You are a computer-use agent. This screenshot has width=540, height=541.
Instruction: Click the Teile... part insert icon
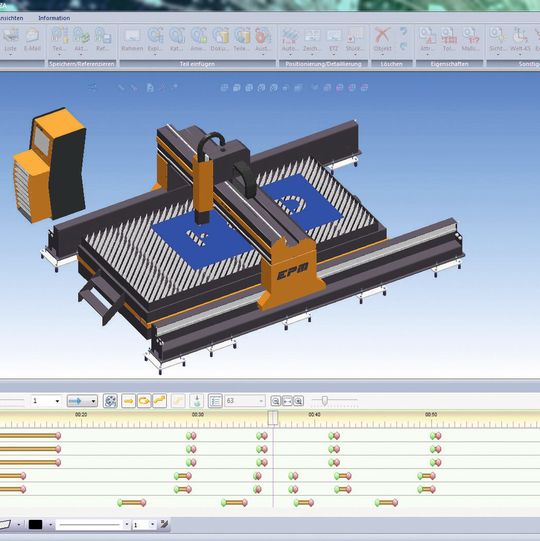(x=242, y=36)
